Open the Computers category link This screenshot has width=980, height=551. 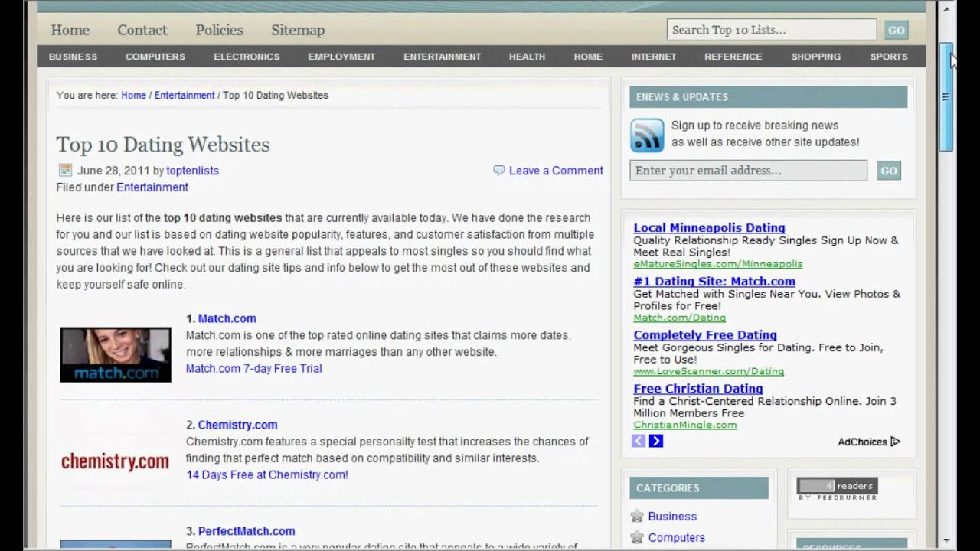pyautogui.click(x=677, y=538)
